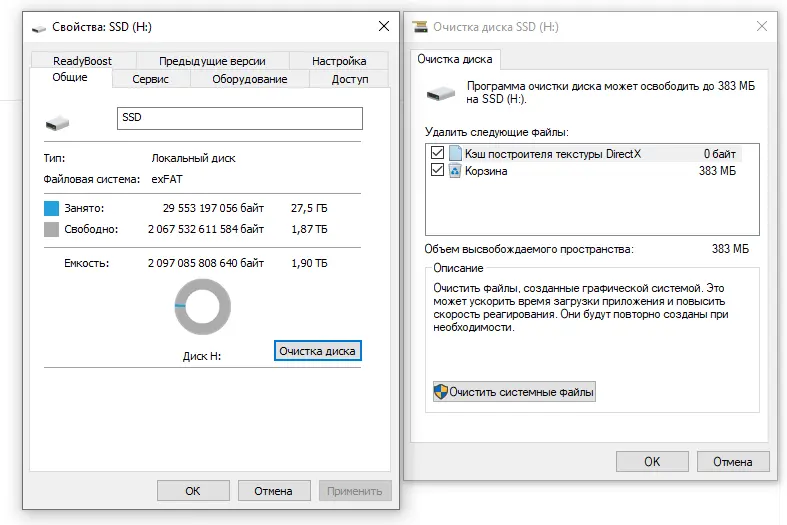Click the Disk Cleanup title bar icon
This screenshot has height=525, width=787.
coord(421,27)
